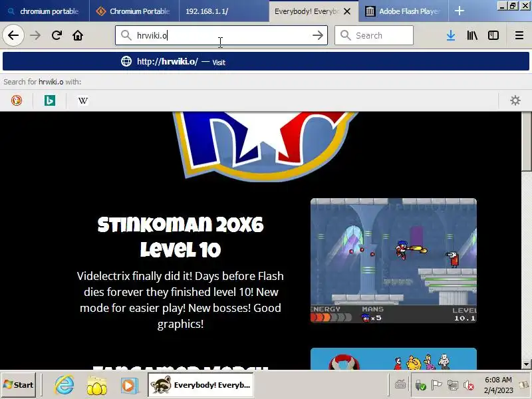
Task: Go back to the previous page
Action: [13, 35]
